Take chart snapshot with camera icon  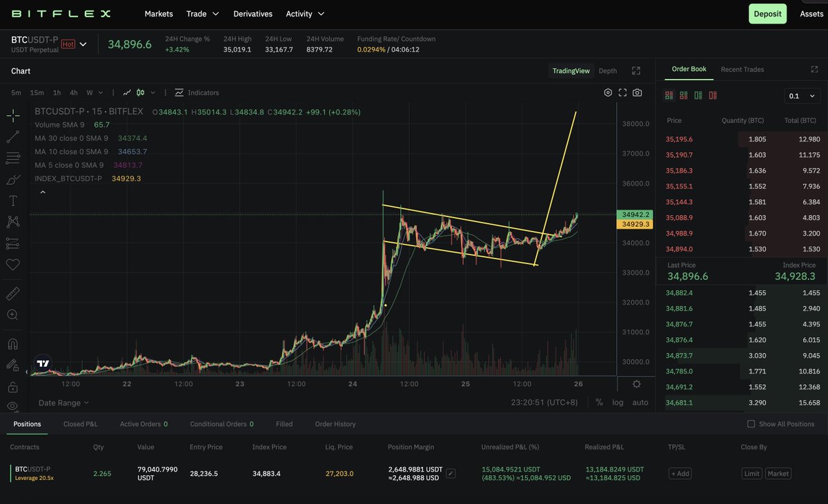click(638, 92)
